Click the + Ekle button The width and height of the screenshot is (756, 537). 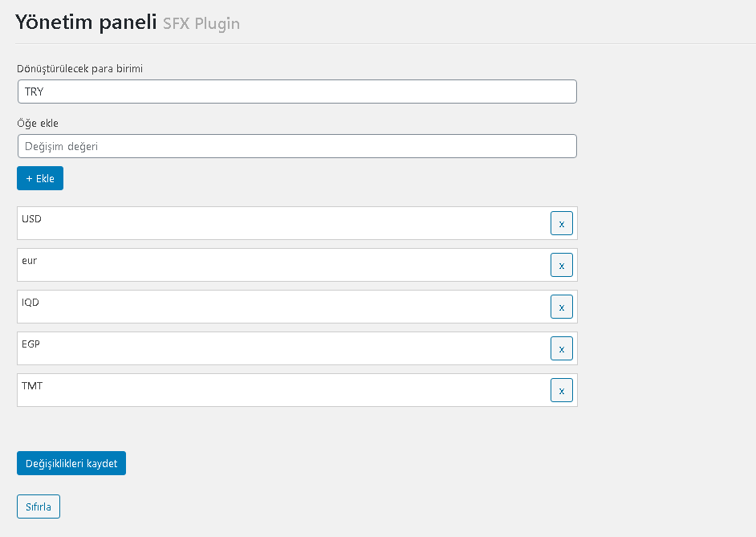point(40,178)
